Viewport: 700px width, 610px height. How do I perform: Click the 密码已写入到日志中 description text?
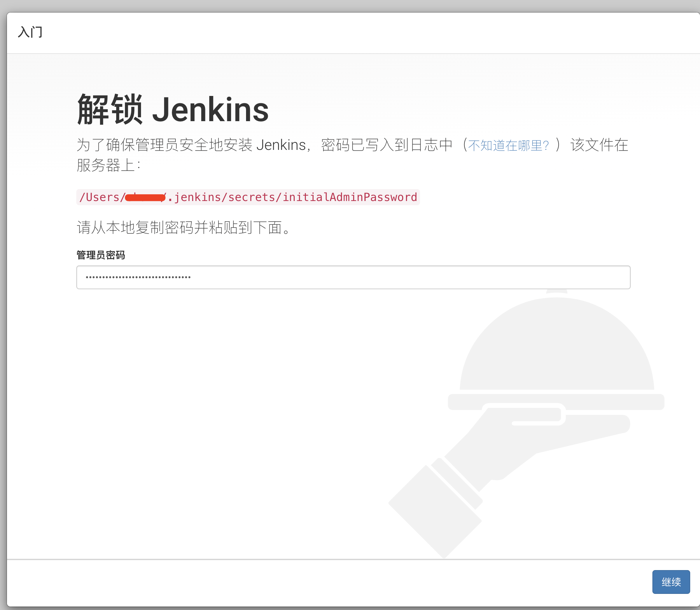click(387, 145)
